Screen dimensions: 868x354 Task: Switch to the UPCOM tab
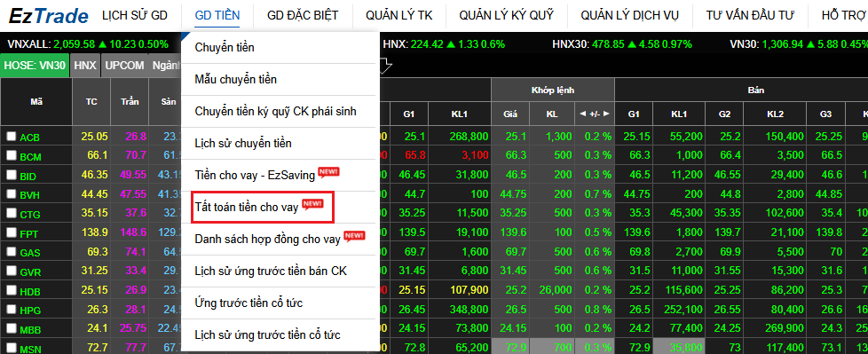124,66
